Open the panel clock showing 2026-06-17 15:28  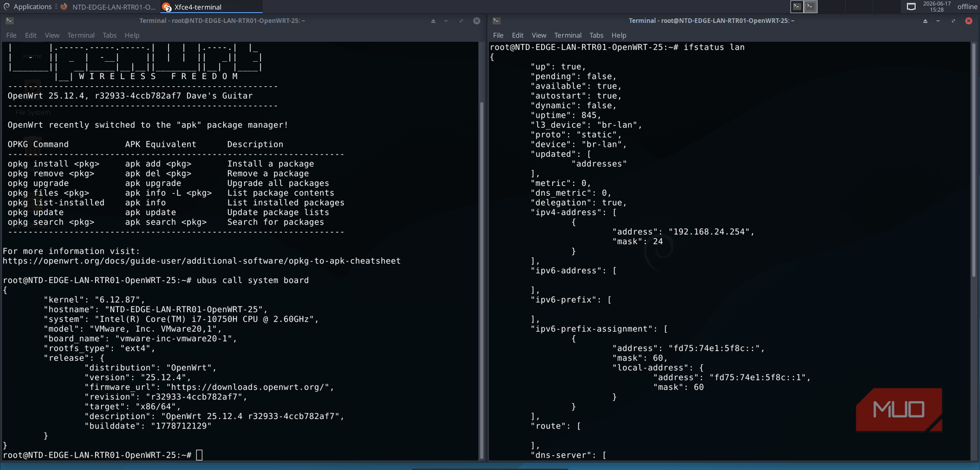point(937,7)
